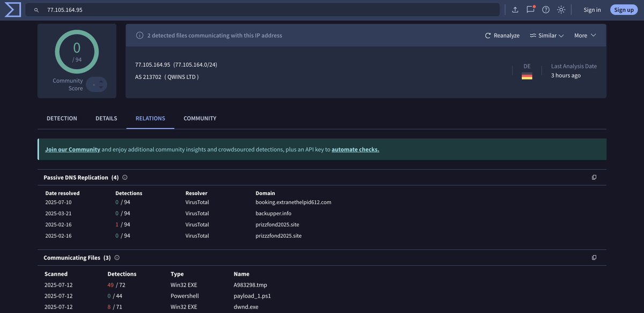Click the AS 213702 text
Image resolution: width=644 pixels, height=313 pixels.
[148, 77]
